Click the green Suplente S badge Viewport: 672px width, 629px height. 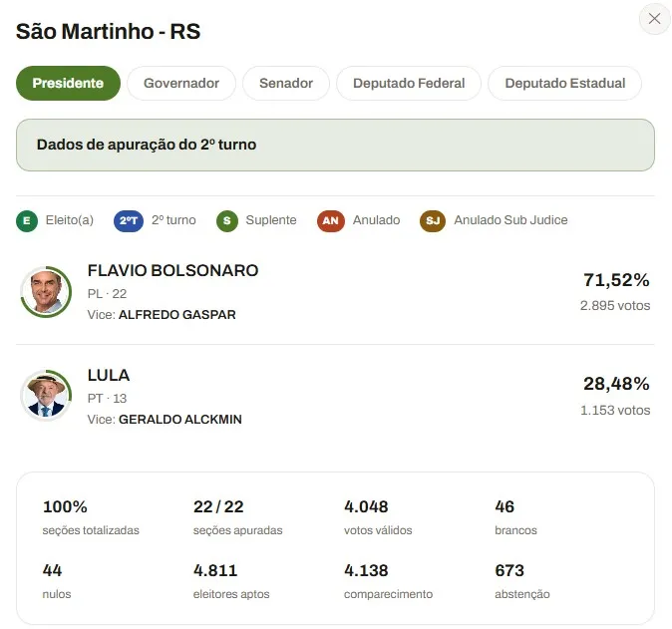click(x=227, y=220)
